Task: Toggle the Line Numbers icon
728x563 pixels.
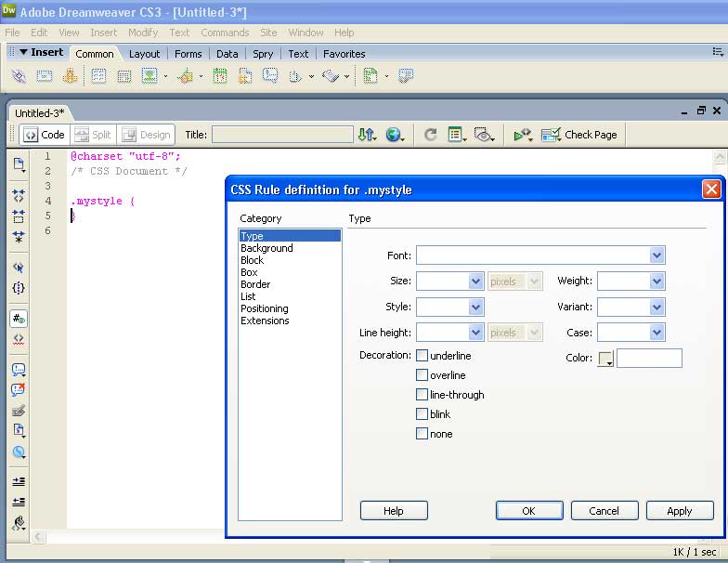Action: pos(19,319)
